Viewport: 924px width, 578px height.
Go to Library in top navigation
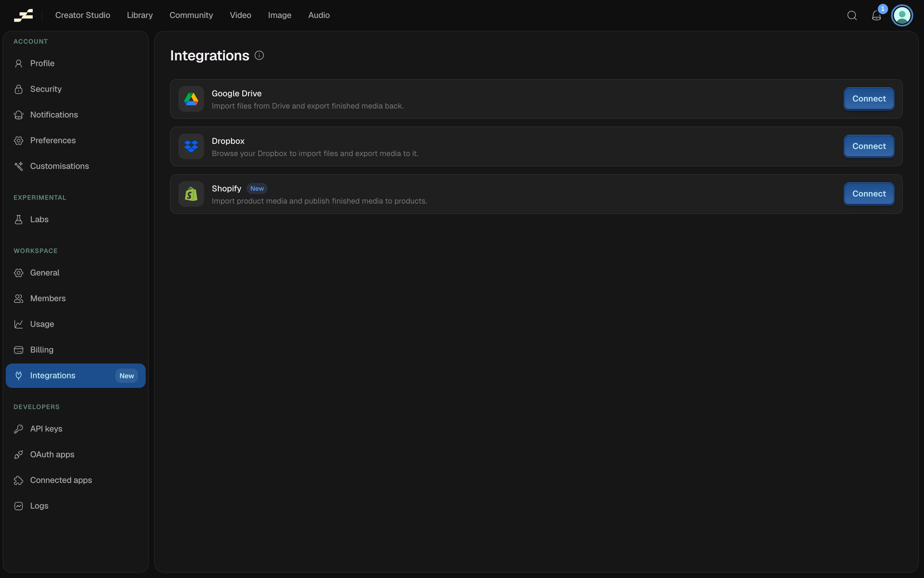[x=140, y=15]
